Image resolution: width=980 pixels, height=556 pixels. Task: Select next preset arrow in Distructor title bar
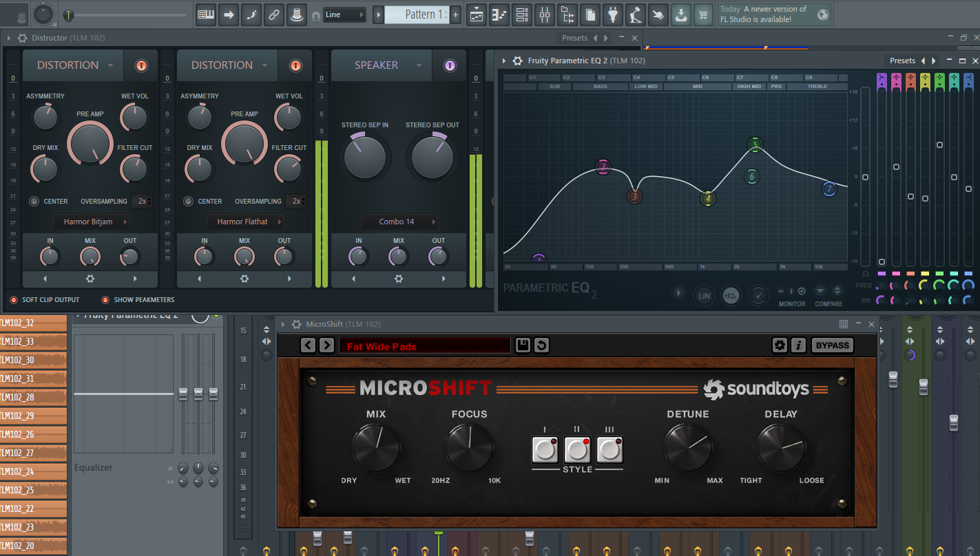pos(605,38)
